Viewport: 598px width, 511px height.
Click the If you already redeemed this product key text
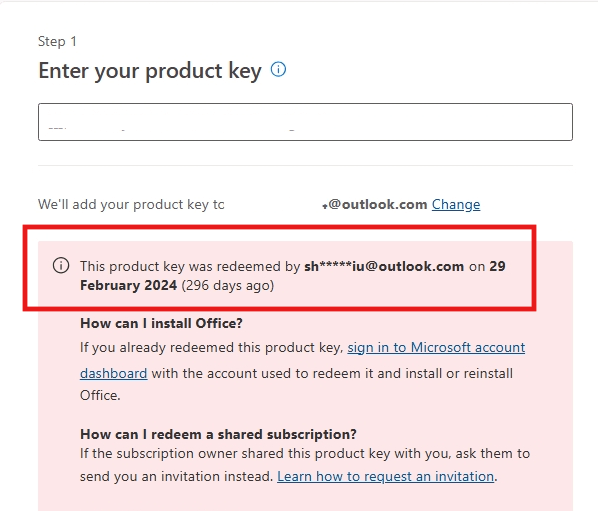(x=212, y=348)
